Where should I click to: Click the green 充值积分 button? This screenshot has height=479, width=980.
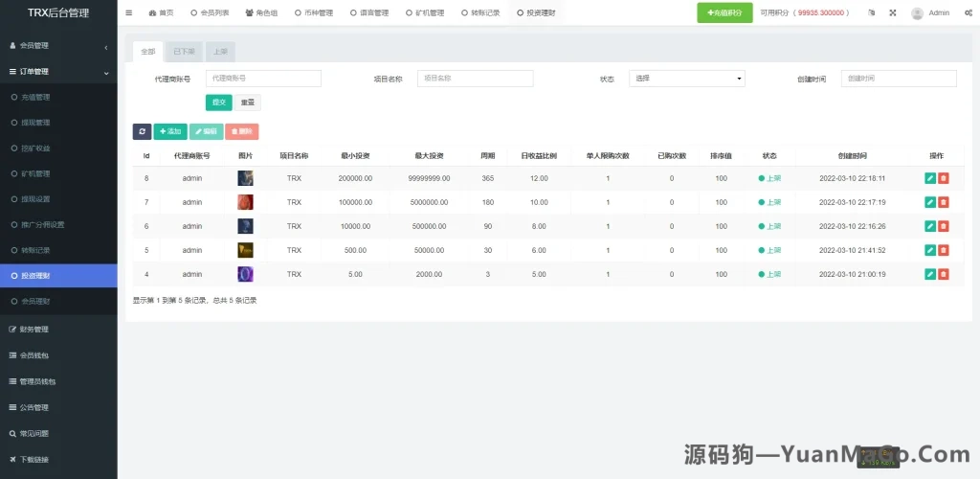pyautogui.click(x=724, y=12)
